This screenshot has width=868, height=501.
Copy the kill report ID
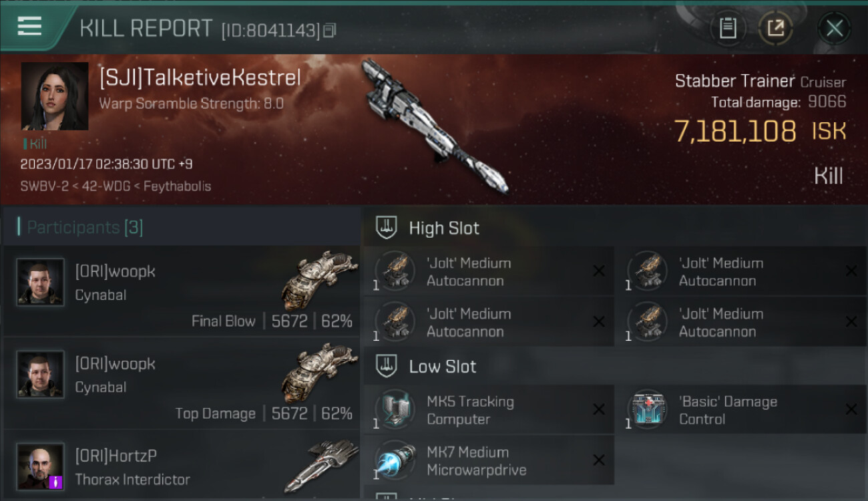click(329, 30)
